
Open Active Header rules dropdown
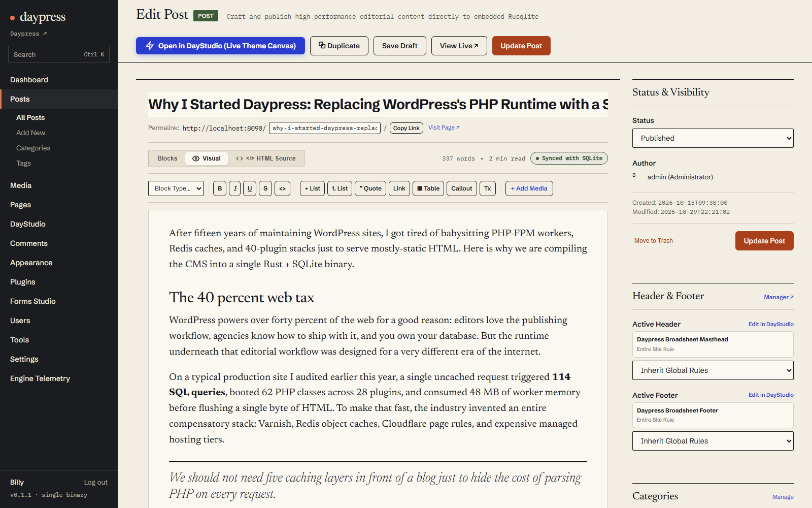click(713, 370)
